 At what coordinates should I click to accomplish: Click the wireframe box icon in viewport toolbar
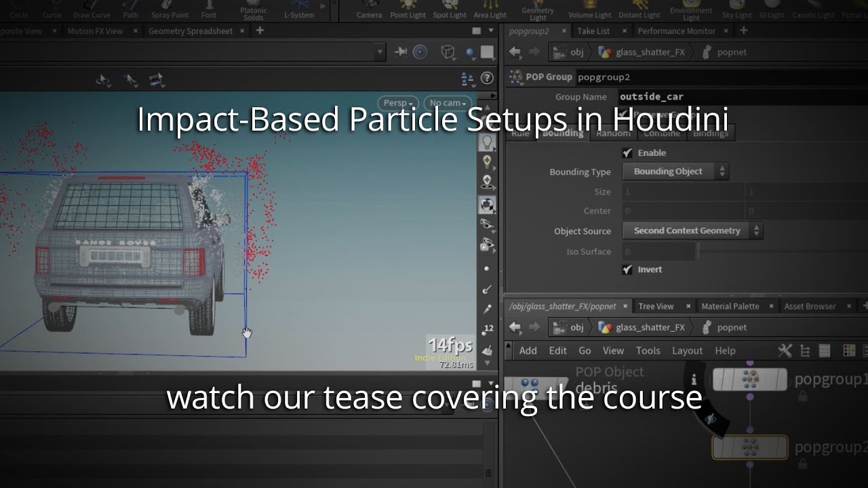click(448, 52)
